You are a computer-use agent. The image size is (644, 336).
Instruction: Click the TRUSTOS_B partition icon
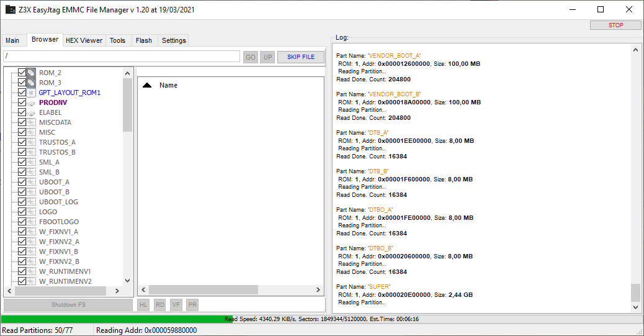click(x=31, y=152)
